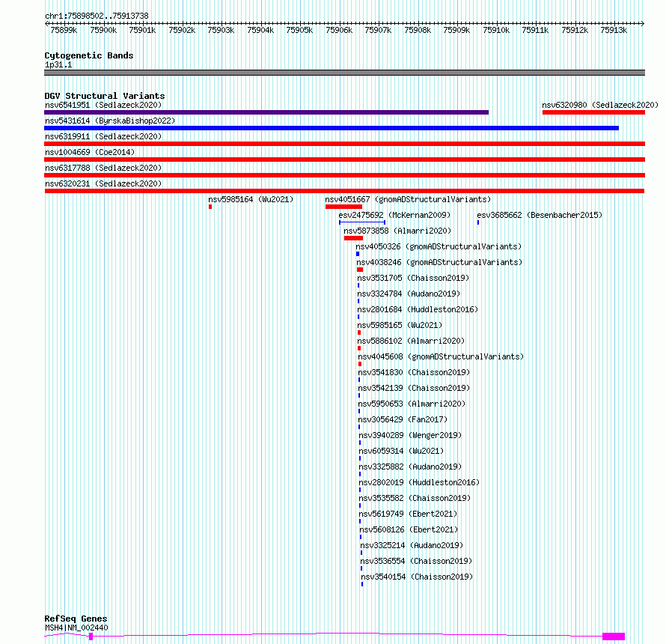Click the esv2475692 blue bracket glyph
Viewport: 666px width, 644px height.
pyautogui.click(x=362, y=222)
